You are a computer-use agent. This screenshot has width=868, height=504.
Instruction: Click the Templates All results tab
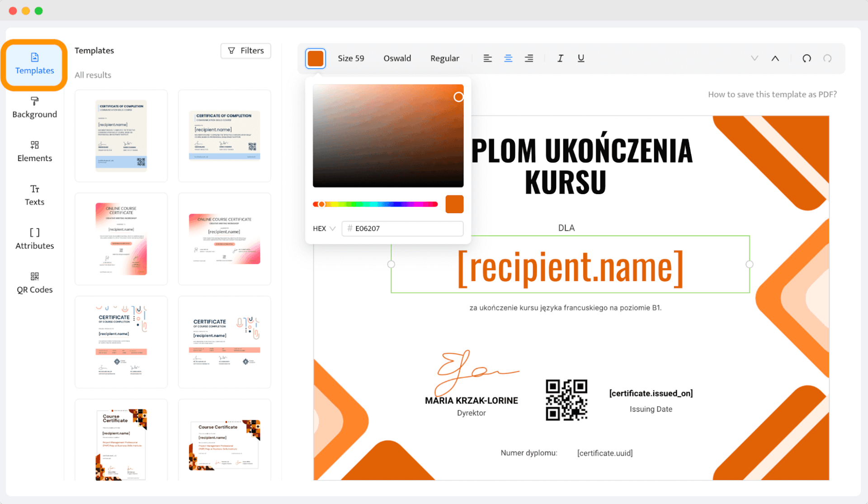(x=92, y=74)
